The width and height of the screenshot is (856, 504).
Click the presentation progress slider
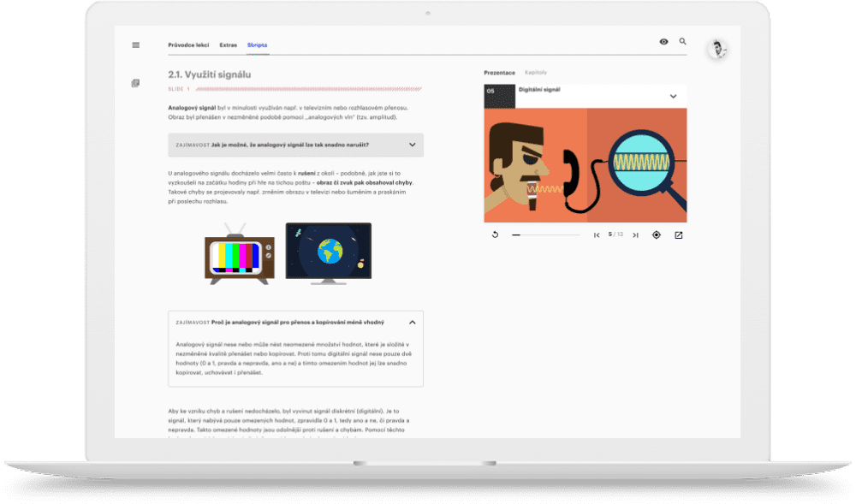click(548, 234)
